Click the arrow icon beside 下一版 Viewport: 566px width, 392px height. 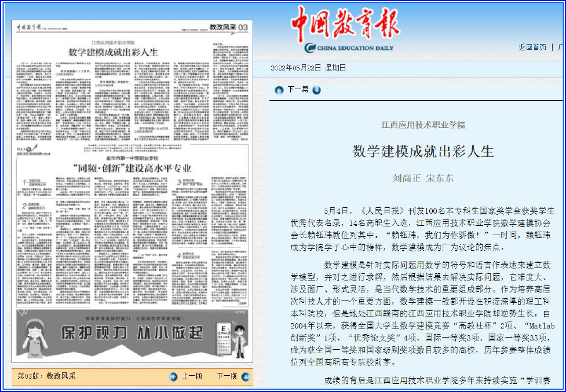coord(246,377)
